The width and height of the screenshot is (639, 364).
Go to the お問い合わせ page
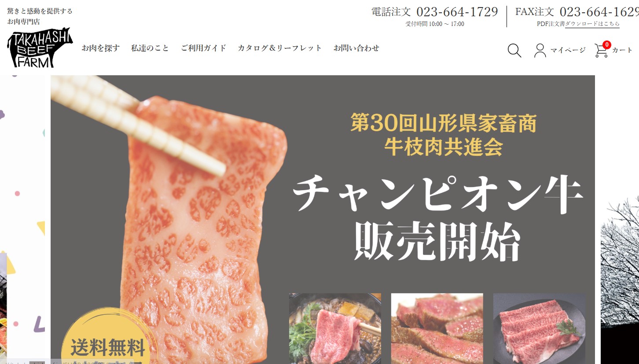click(356, 48)
